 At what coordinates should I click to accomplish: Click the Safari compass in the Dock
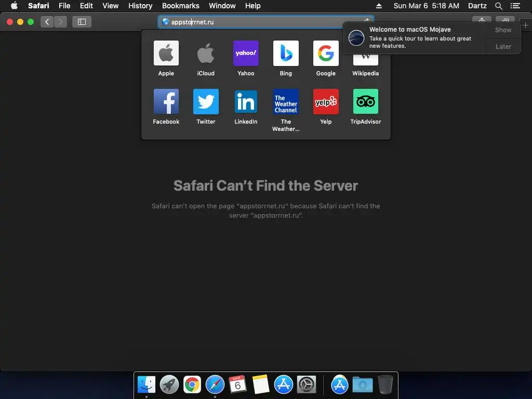[x=215, y=385]
